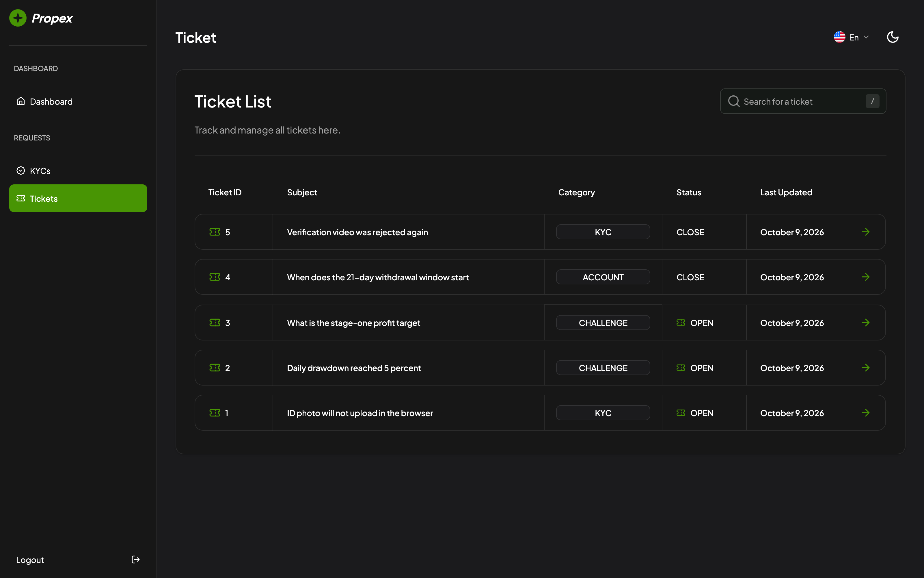Click the Propex star logo icon
Screen dimensions: 924x578
pyautogui.click(x=18, y=18)
